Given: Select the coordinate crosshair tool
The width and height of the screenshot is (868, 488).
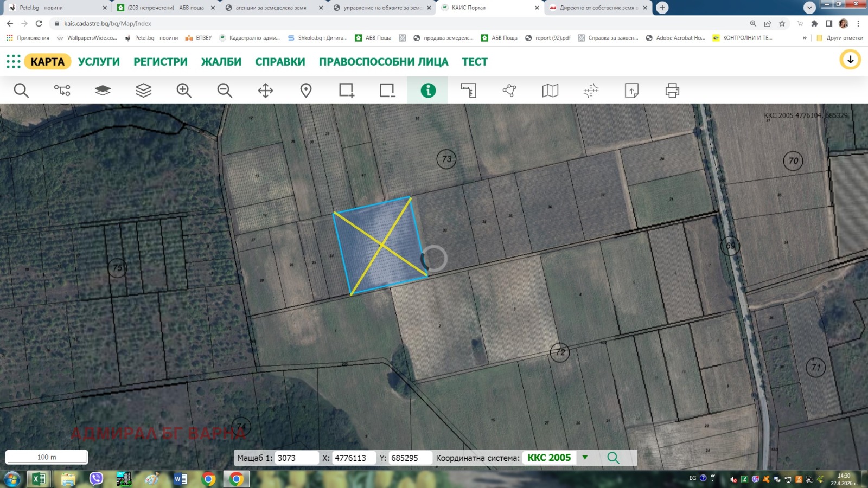Looking at the screenshot, I should coord(591,90).
